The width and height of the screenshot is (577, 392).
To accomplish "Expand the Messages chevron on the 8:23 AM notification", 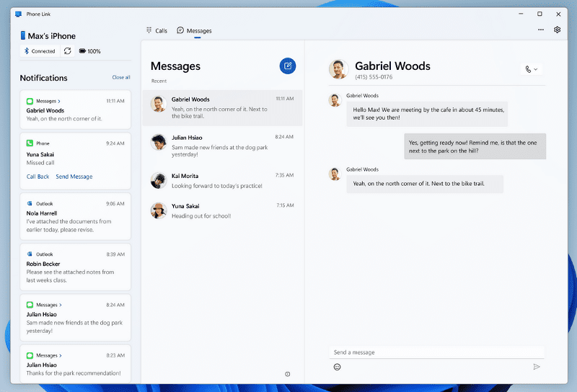I will (x=61, y=355).
